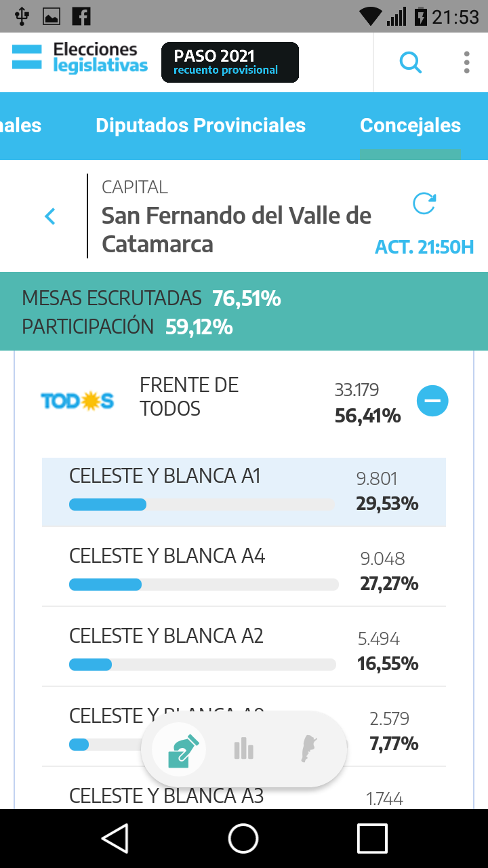The width and height of the screenshot is (488, 868).
Task: Open the Diputados Provinciales tab
Action: tap(201, 125)
